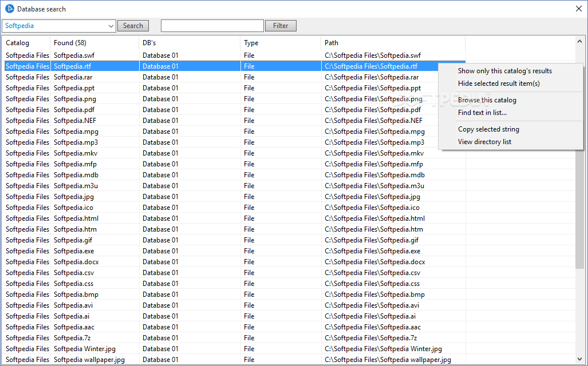Click path C:\Softpedia Files\Softpedia.mdb
The width and height of the screenshot is (588, 366).
[x=374, y=175]
